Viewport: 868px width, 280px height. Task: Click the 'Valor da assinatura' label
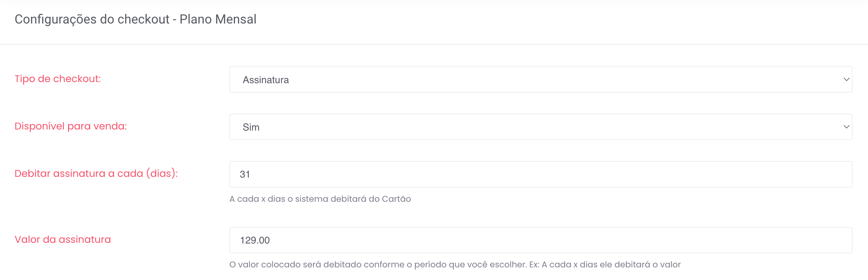[x=62, y=240]
